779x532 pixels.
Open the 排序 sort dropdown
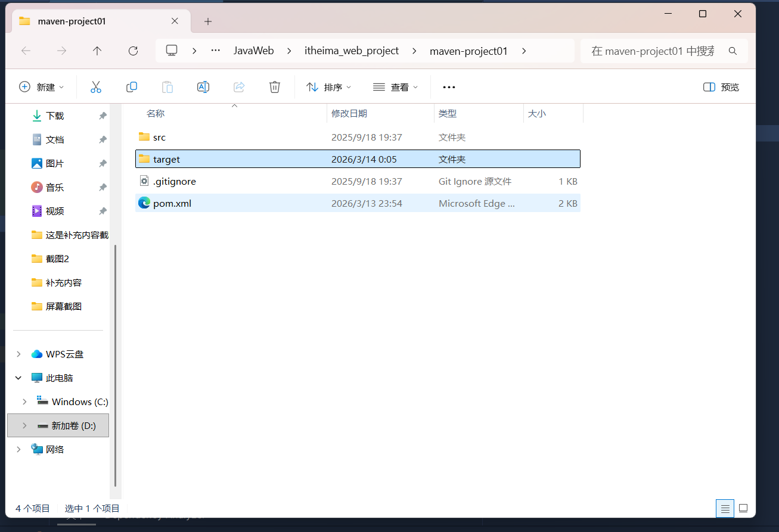(x=329, y=87)
